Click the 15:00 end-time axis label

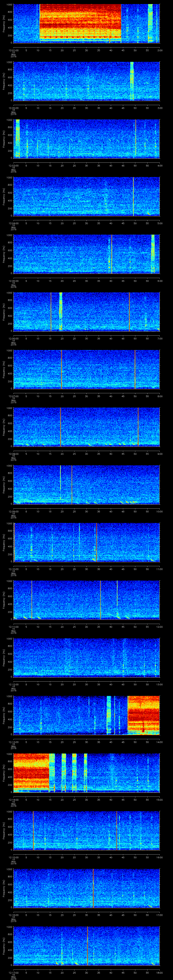(x=159, y=799)
